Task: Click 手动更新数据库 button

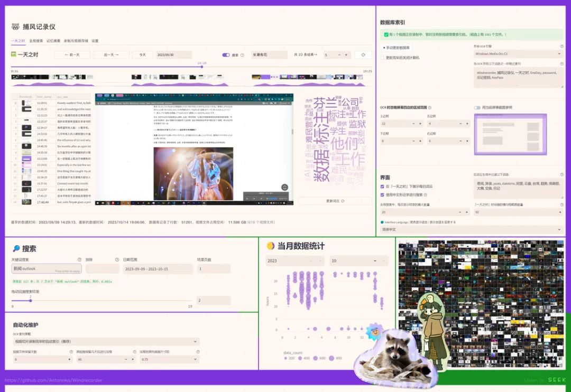Action: (x=397, y=48)
